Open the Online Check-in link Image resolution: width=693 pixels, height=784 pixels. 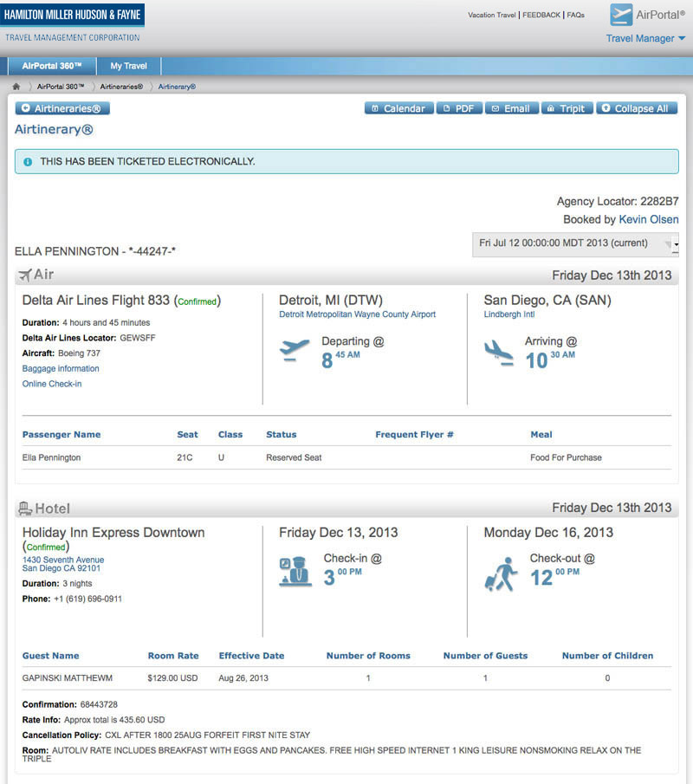(52, 384)
